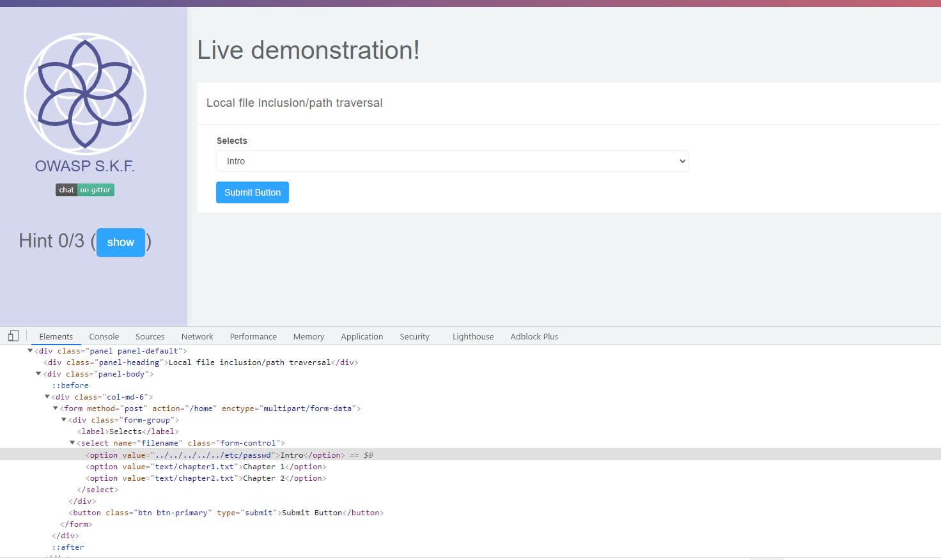The width and height of the screenshot is (941, 560).
Task: Click the Hint 0/3 text
Action: coord(51,241)
